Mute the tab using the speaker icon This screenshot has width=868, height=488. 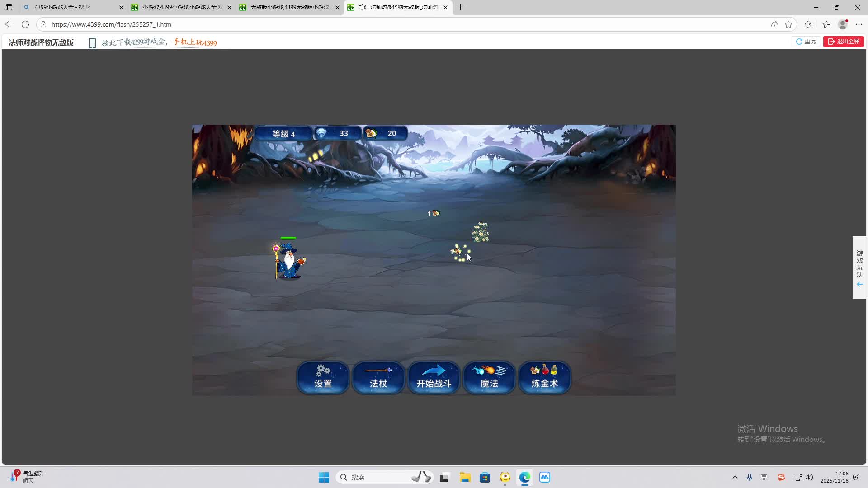point(362,7)
